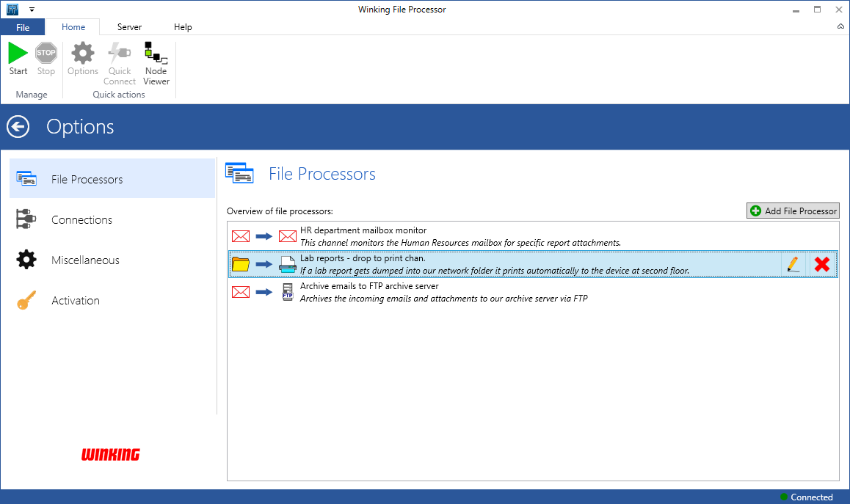Open Options via the gear icon
850x504 pixels.
click(83, 53)
